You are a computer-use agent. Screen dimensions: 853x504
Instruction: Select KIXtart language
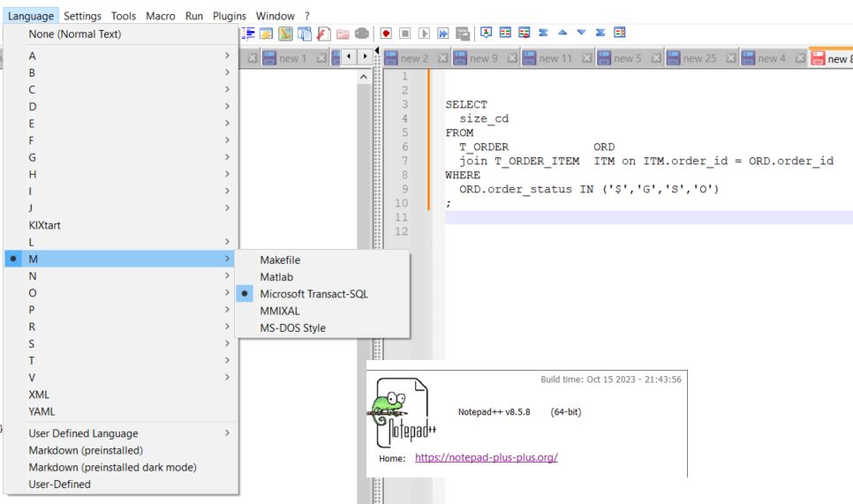(x=121, y=226)
